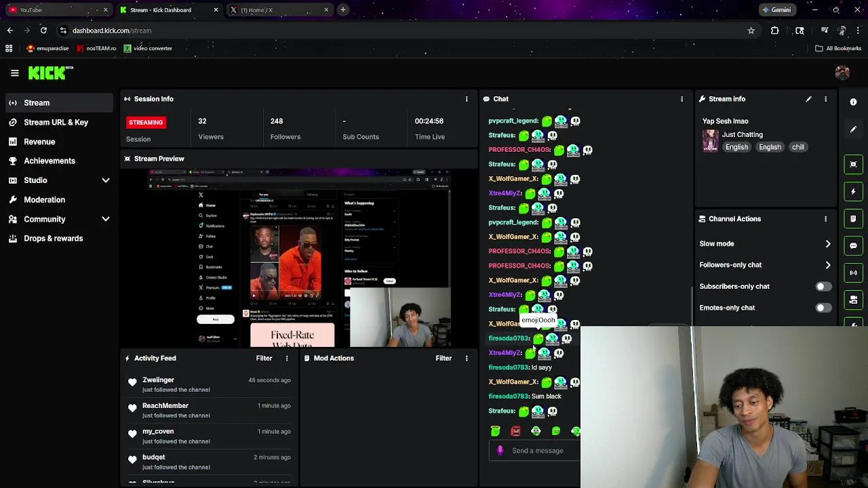Click the Gemini button

tap(776, 10)
